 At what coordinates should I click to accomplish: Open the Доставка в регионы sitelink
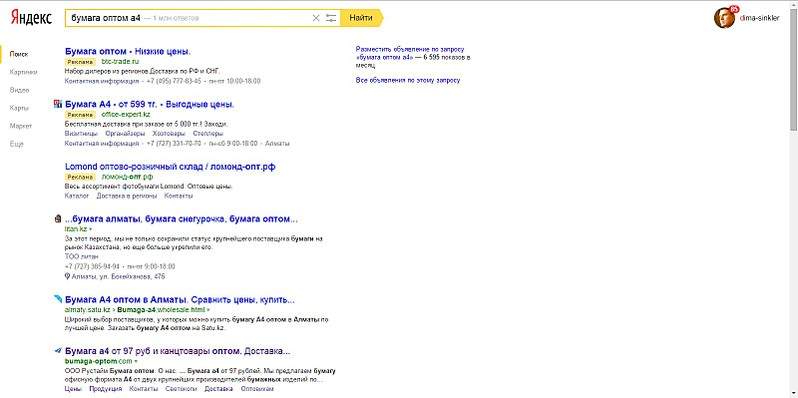click(x=127, y=196)
